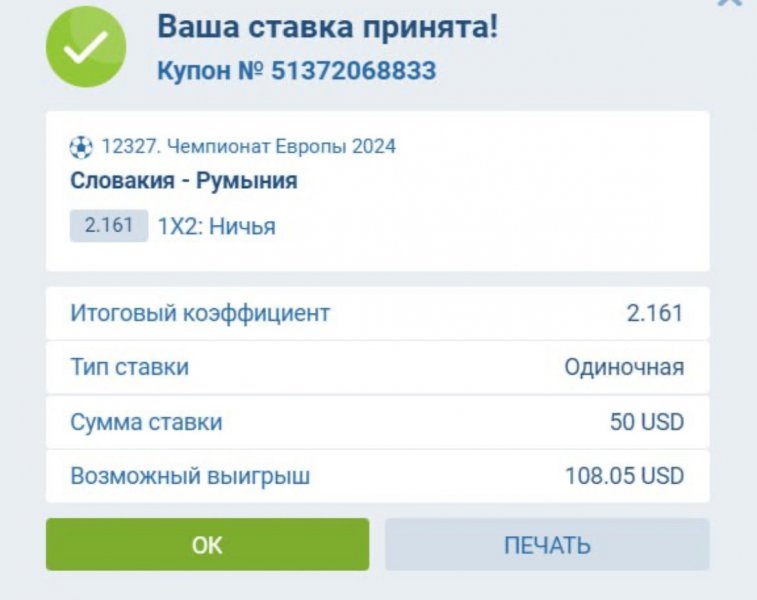Click the soccer ball sport icon
The image size is (757, 600).
point(81,148)
